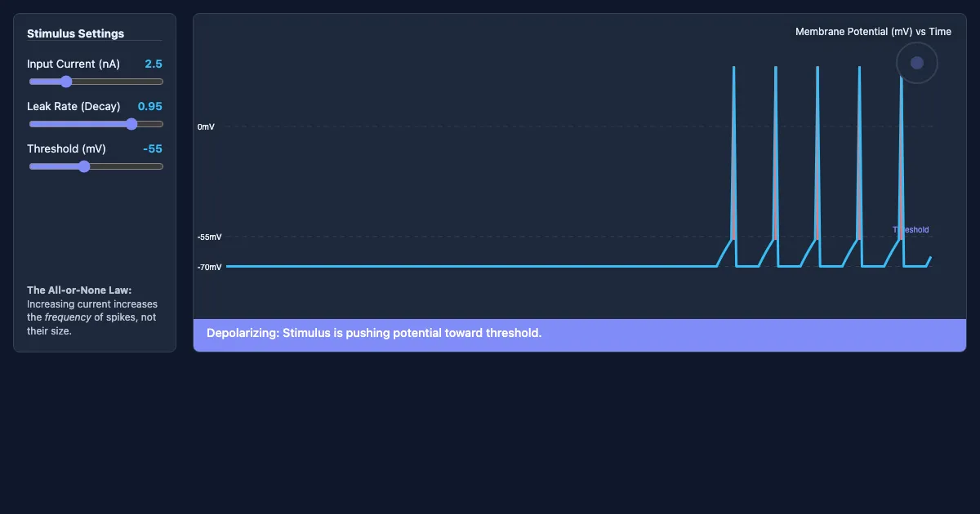Click the Leak Rate (Decay) label
The height and width of the screenshot is (514, 980).
pos(73,106)
